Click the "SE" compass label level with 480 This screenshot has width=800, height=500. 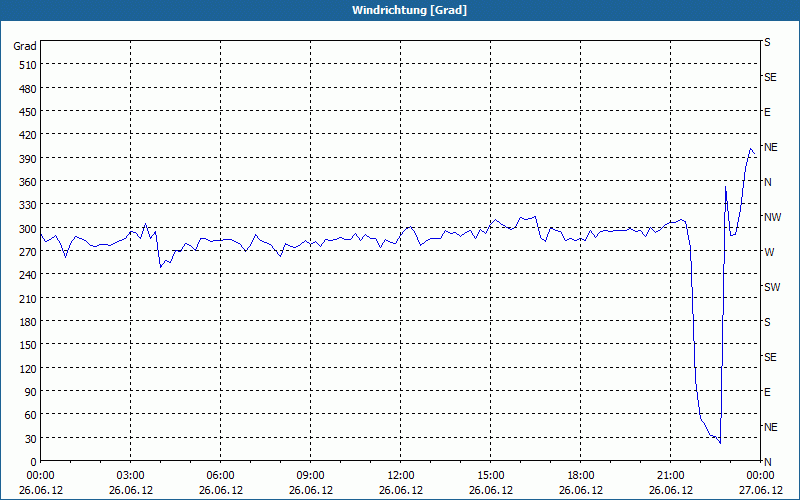coord(770,77)
